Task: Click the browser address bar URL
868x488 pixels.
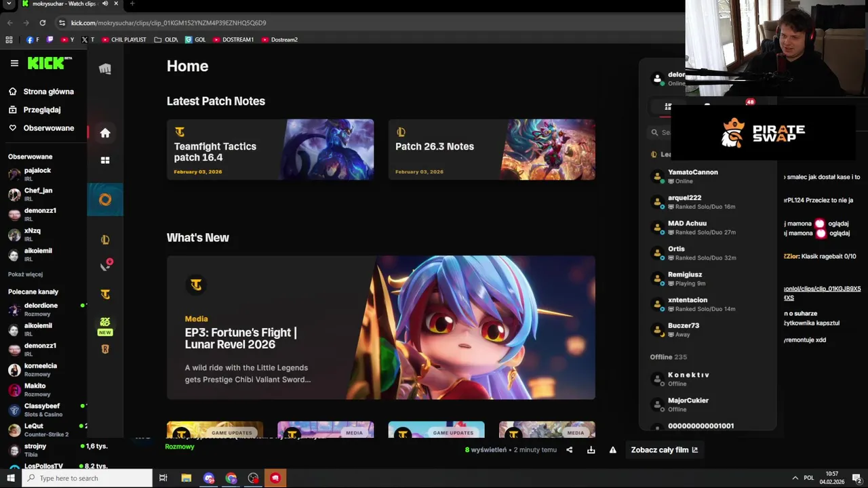Action: click(168, 22)
